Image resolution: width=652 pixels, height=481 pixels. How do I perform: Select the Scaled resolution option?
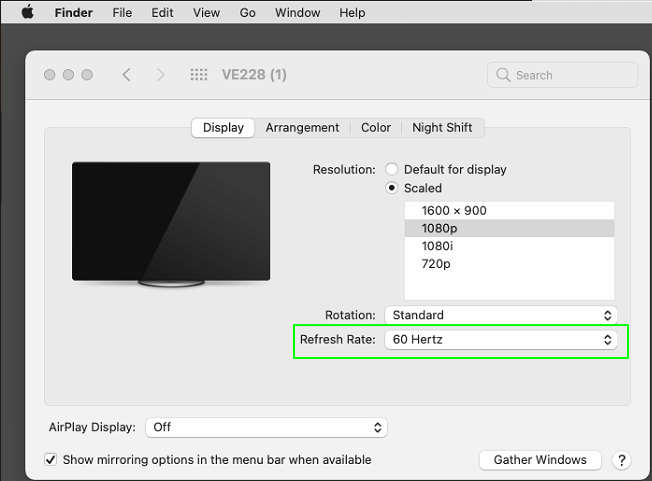click(392, 188)
